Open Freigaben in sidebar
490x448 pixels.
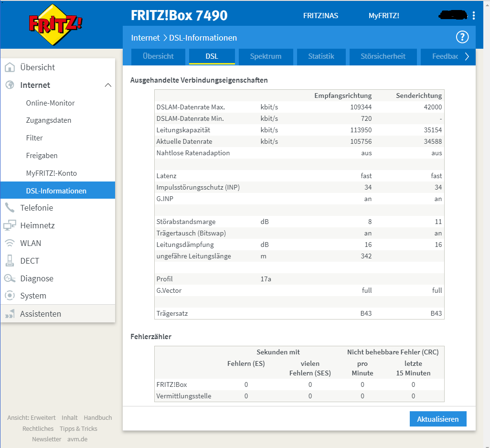pyautogui.click(x=42, y=156)
